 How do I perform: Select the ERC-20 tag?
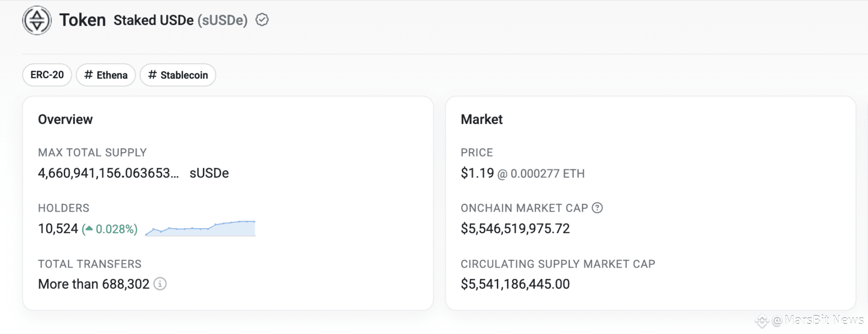point(47,75)
